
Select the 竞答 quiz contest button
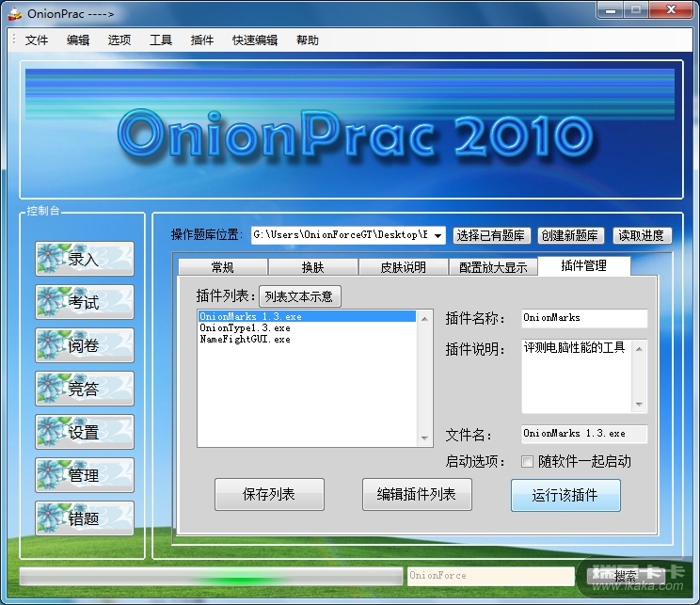(85, 389)
